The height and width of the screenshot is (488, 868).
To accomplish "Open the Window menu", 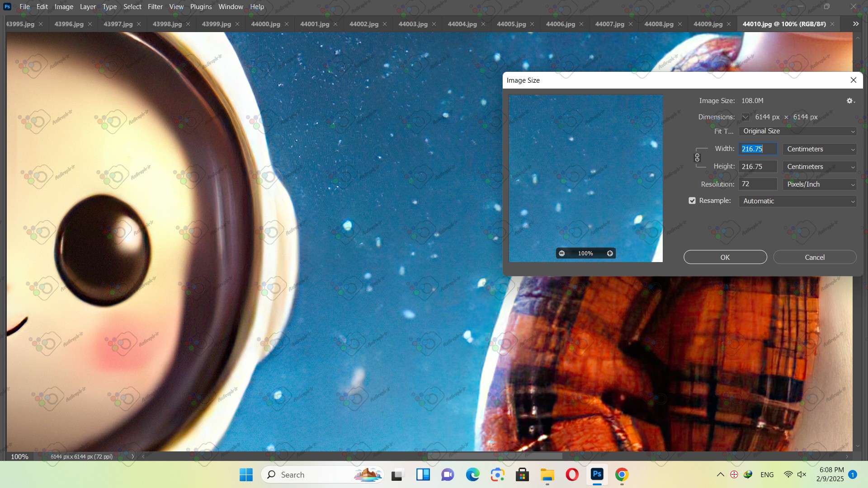I will 231,7.
